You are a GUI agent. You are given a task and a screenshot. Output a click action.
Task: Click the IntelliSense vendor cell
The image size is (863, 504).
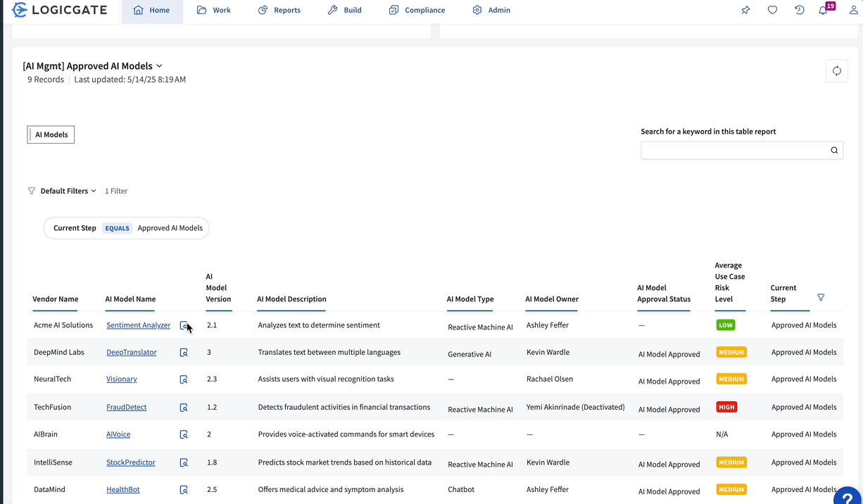(x=53, y=462)
